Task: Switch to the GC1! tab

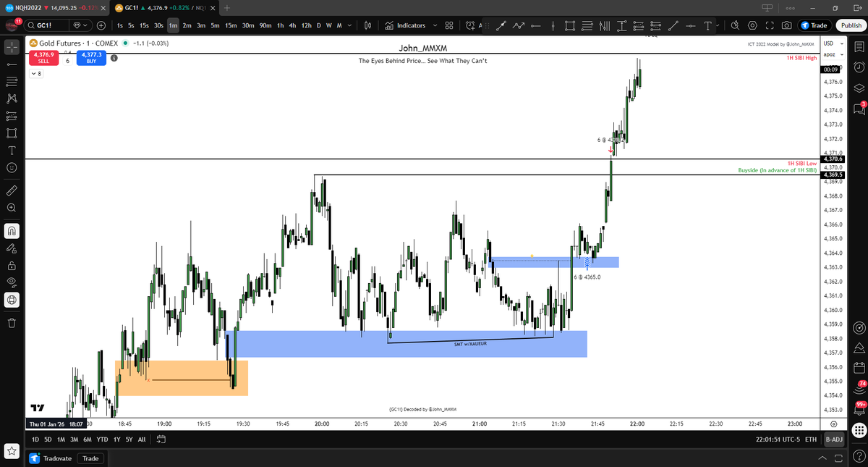Action: tap(165, 8)
